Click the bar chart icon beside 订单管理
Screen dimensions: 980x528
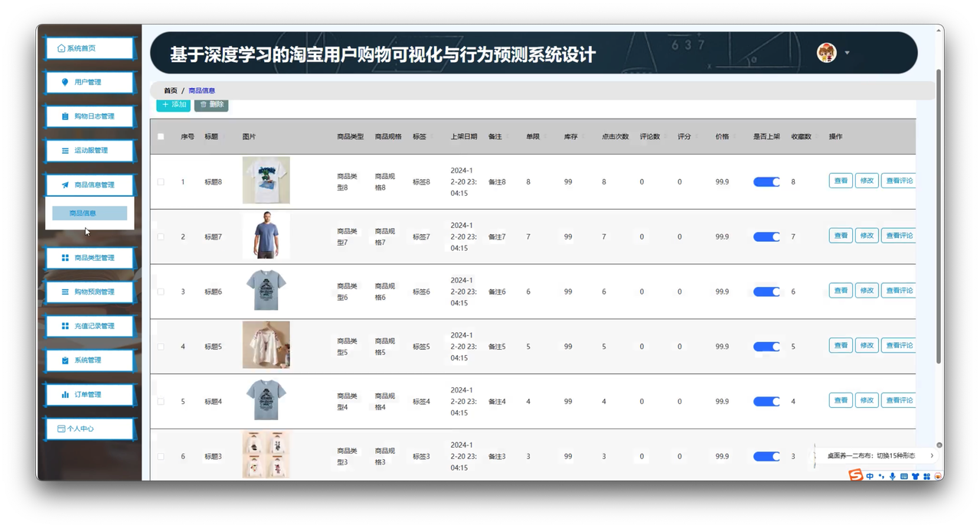tap(65, 395)
